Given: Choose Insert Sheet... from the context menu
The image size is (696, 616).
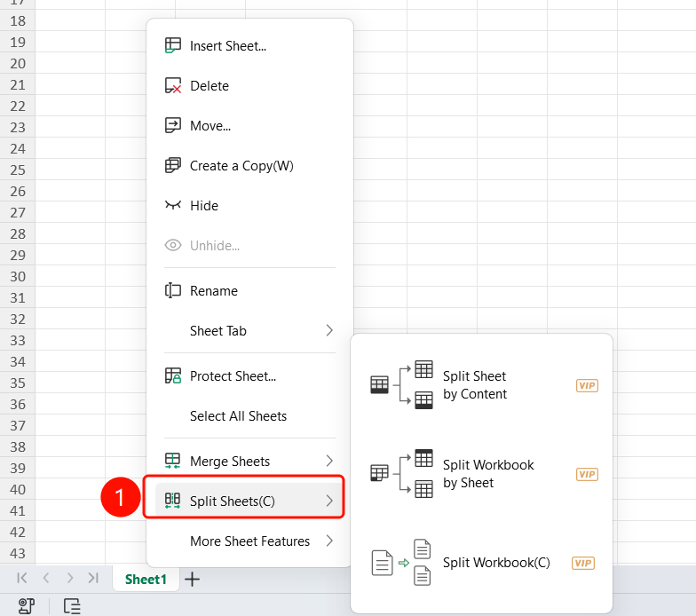Looking at the screenshot, I should [250, 46].
